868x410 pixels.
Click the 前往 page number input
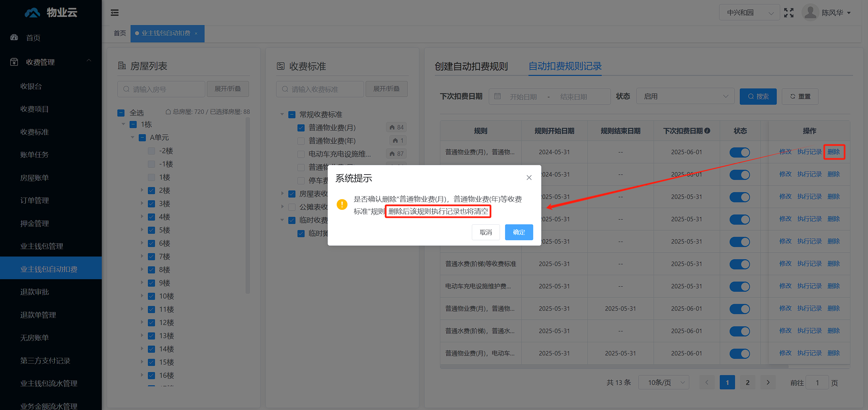[817, 383]
